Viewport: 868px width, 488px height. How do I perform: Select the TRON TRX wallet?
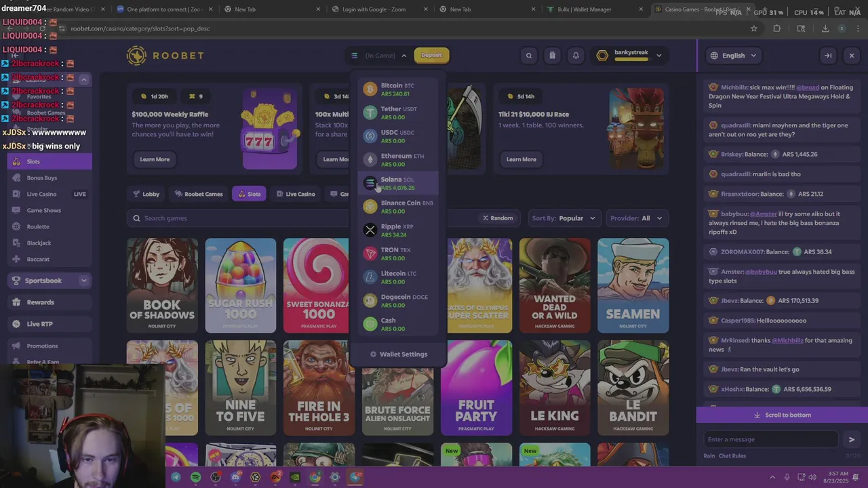click(398, 253)
